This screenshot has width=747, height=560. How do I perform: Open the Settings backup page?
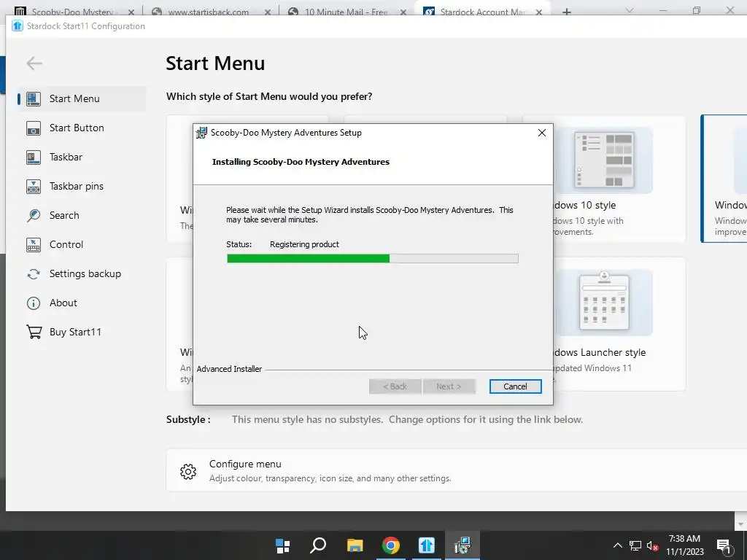pos(85,274)
